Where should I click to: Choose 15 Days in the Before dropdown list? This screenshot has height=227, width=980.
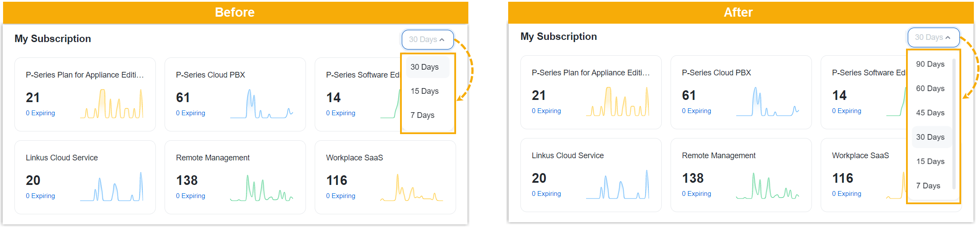[x=425, y=91]
